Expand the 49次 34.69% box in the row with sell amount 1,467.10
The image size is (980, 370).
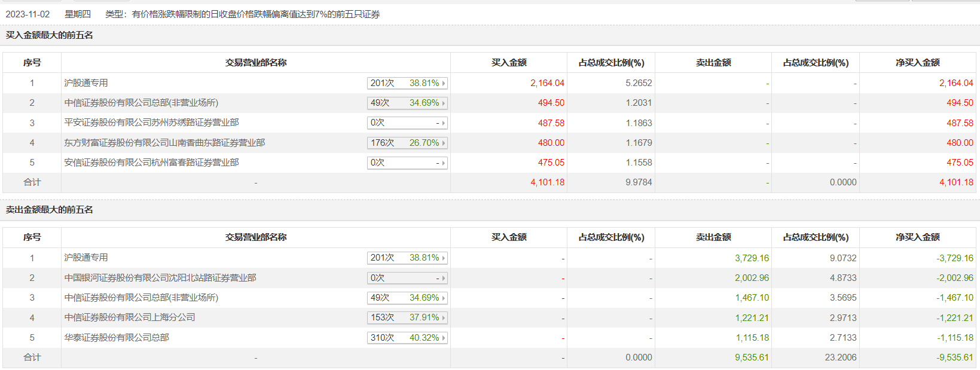tap(407, 298)
